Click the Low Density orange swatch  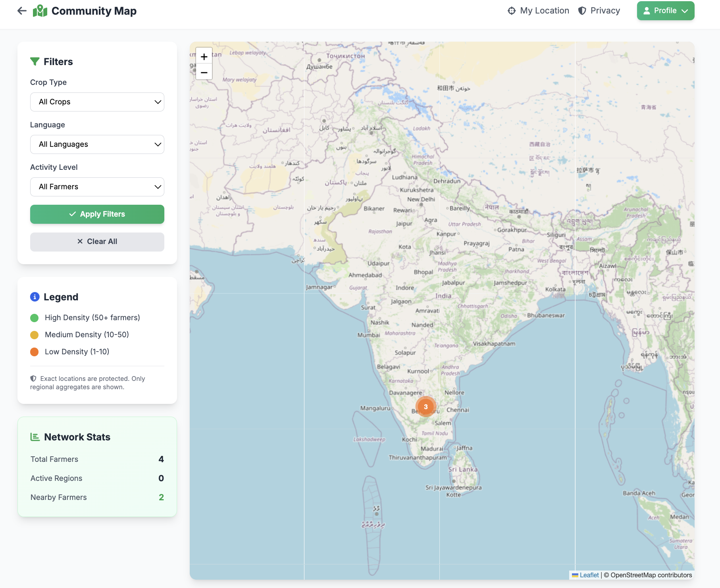[x=35, y=352]
